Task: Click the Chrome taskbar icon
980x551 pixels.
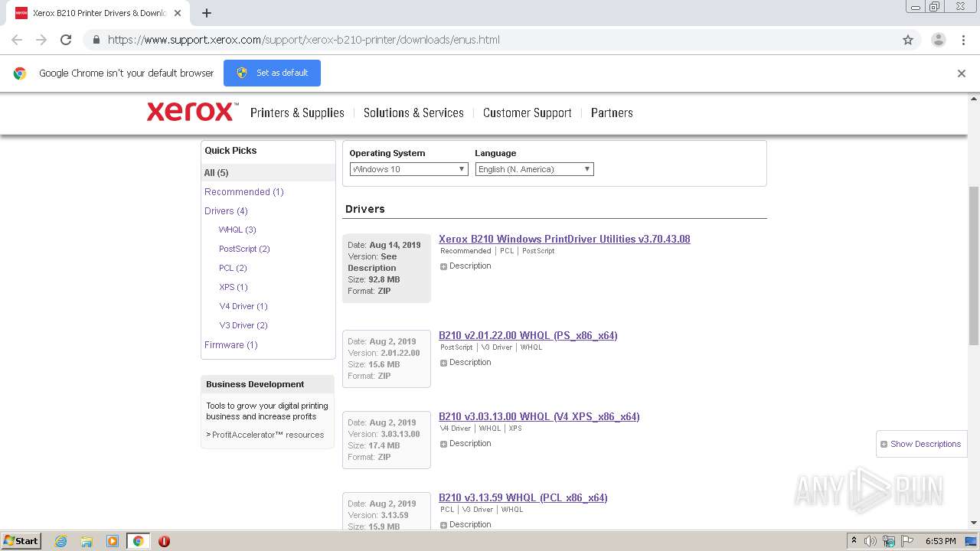Action: [138, 541]
